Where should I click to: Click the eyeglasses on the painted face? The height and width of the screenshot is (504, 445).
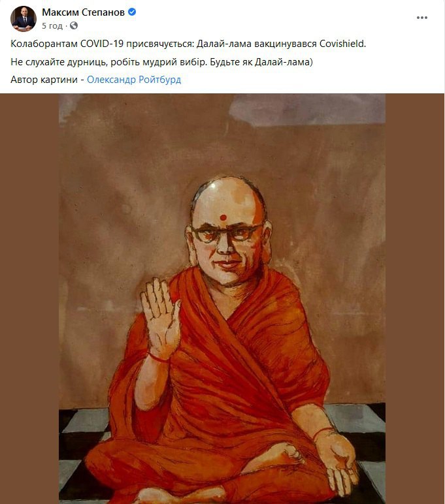pyautogui.click(x=227, y=232)
